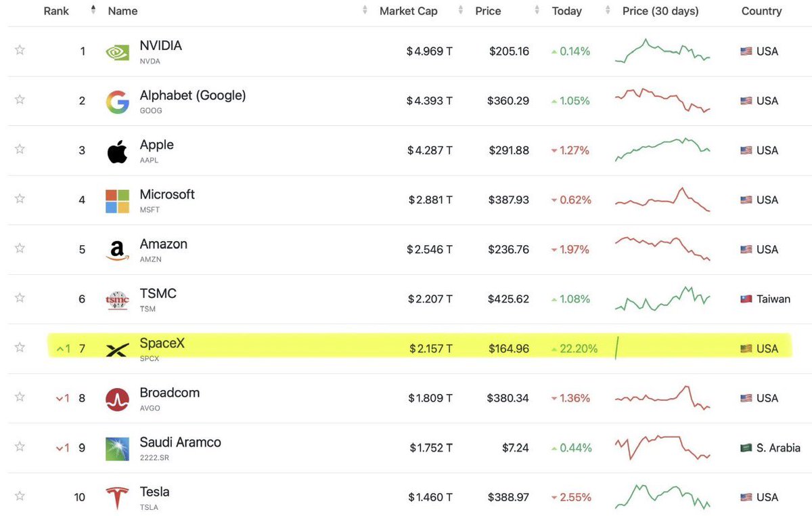The height and width of the screenshot is (516, 812).
Task: Open the TSMC company link
Action: pos(158,293)
